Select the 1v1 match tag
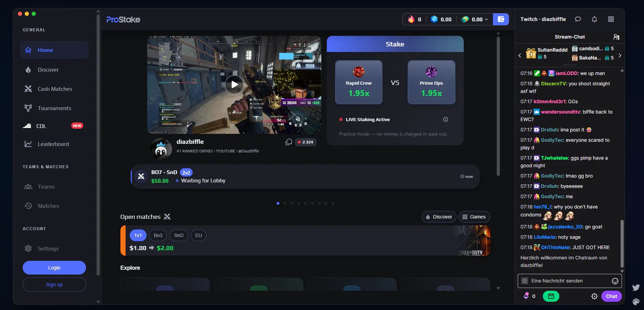This screenshot has height=310, width=644. (138, 235)
